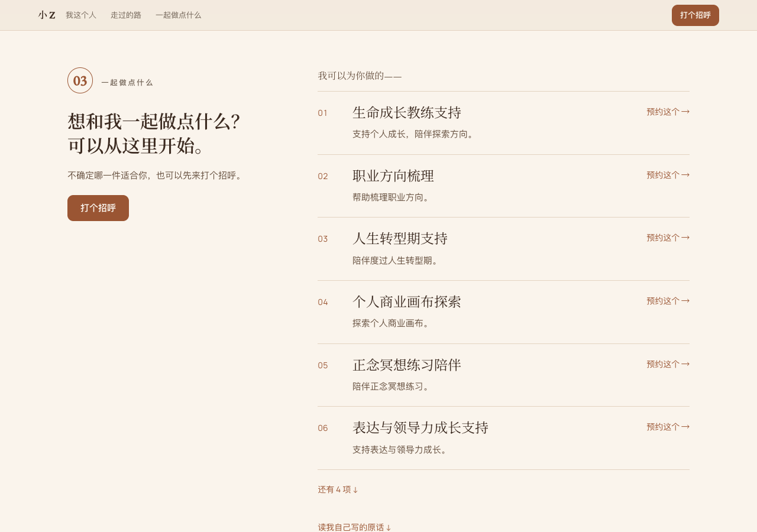
Task: Click the 小 Z site logo
Action: (x=47, y=15)
